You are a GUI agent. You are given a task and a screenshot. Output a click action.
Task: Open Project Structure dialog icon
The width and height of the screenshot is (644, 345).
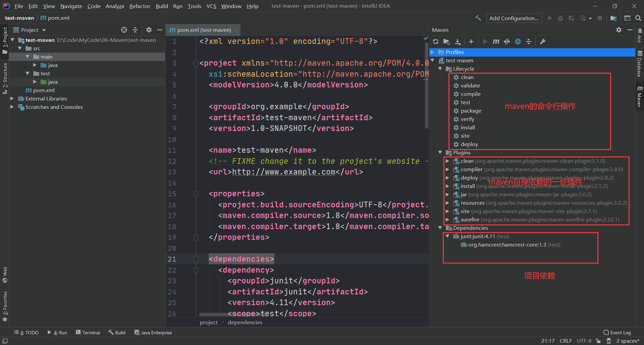613,18
